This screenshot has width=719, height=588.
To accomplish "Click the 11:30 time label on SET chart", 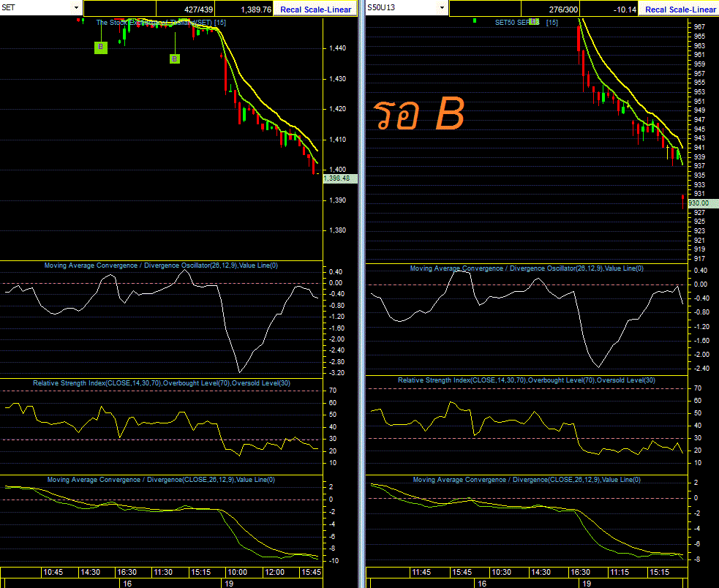I will pyautogui.click(x=163, y=573).
